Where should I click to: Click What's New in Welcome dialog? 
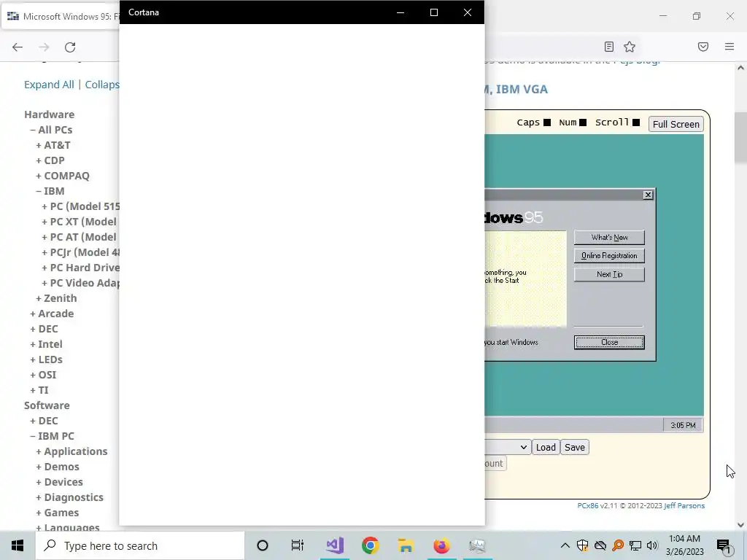tap(609, 237)
